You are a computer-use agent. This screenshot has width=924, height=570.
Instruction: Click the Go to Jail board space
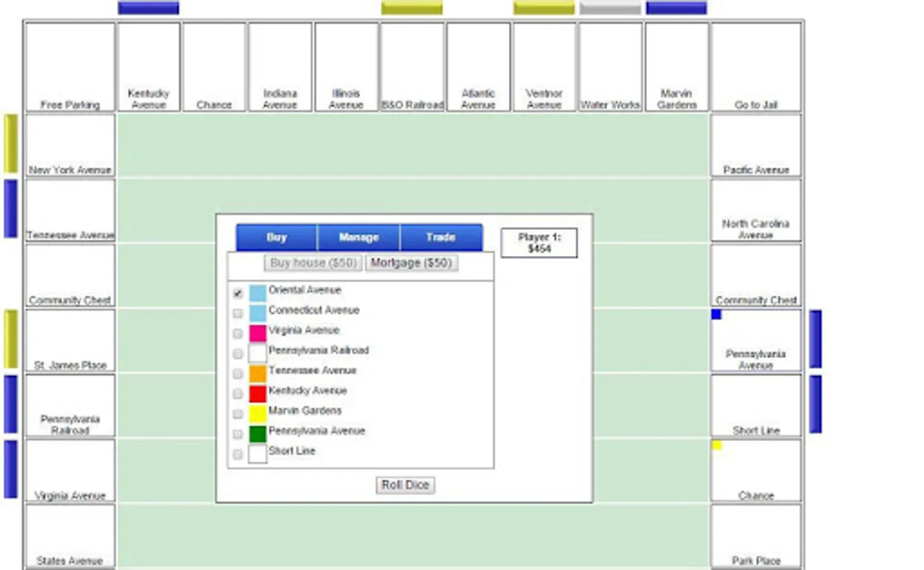755,65
